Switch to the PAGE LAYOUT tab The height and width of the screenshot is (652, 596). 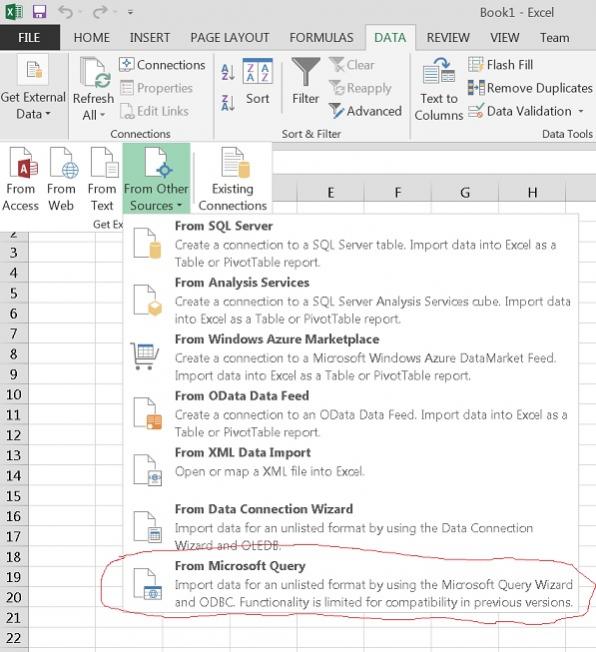(x=230, y=37)
